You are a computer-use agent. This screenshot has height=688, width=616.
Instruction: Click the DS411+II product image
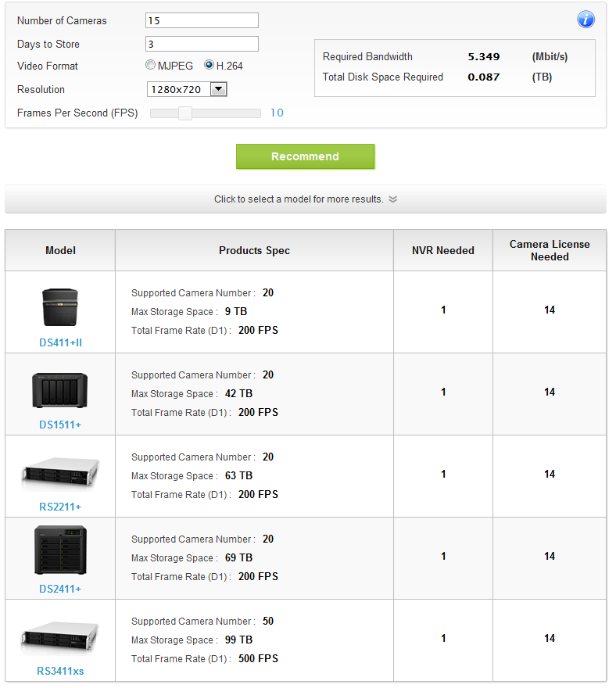(x=60, y=307)
